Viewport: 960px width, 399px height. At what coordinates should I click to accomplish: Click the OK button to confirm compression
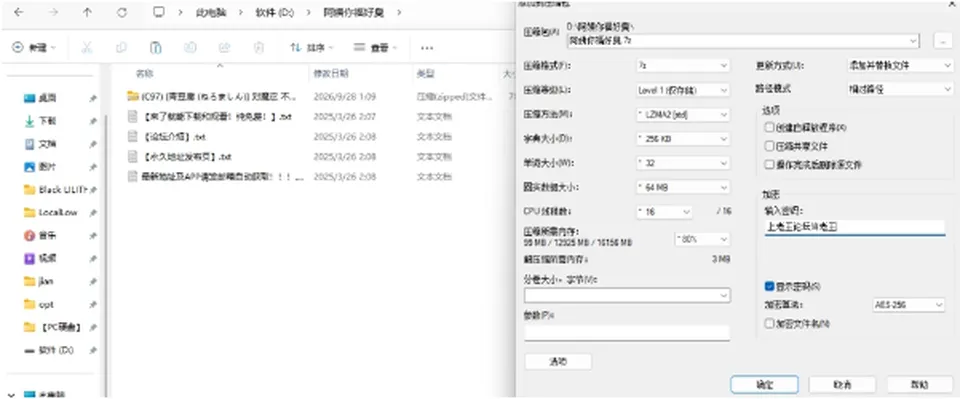(764, 384)
